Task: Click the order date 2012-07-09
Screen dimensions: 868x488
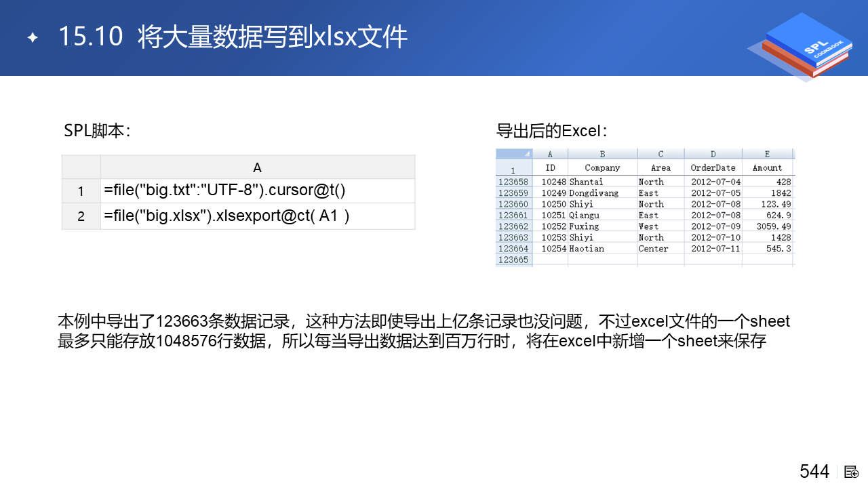Action: click(x=713, y=226)
